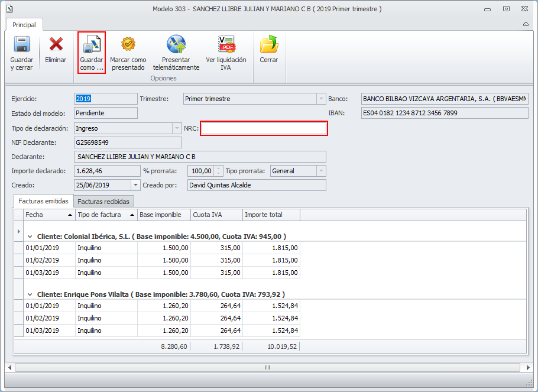Collapse the Enrique Pons Vilalta group
This screenshot has width=538, height=392.
30,294
